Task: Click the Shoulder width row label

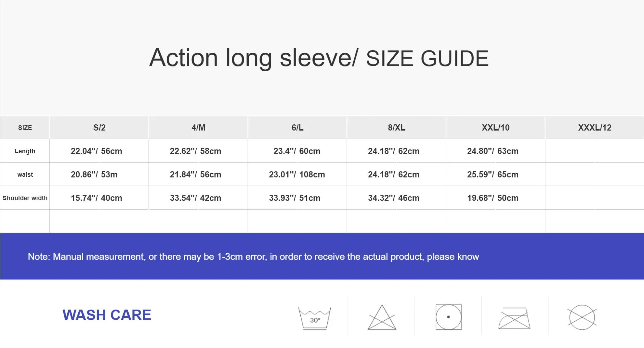Action: [25, 198]
